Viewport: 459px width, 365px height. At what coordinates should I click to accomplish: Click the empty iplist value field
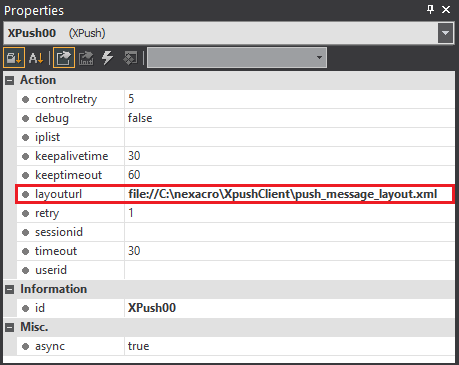coord(289,137)
